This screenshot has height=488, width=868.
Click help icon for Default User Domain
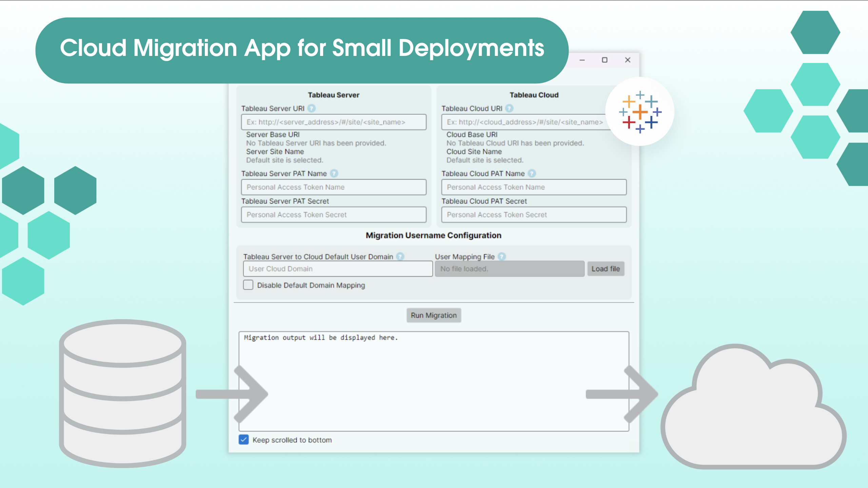coord(400,257)
